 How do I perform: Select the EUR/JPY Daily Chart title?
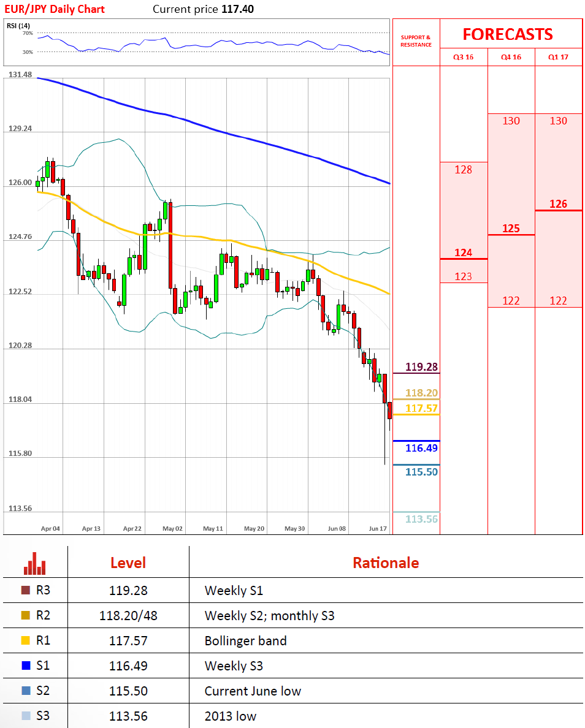click(55, 9)
